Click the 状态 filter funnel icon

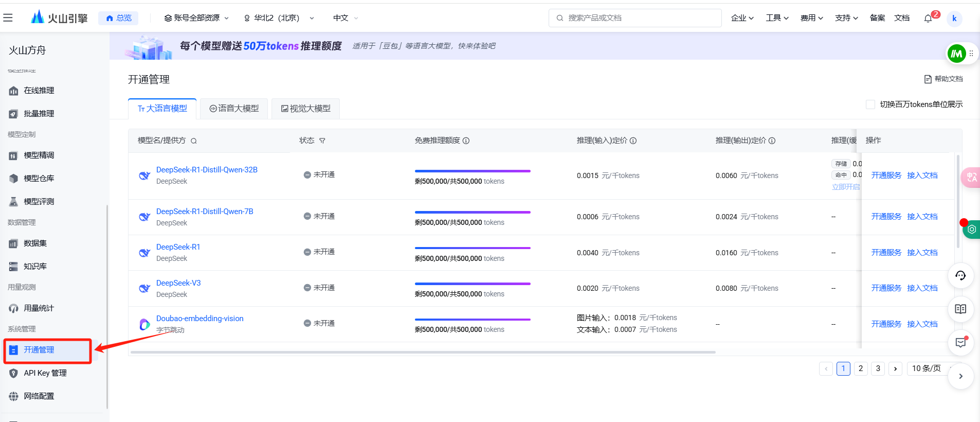tap(322, 140)
